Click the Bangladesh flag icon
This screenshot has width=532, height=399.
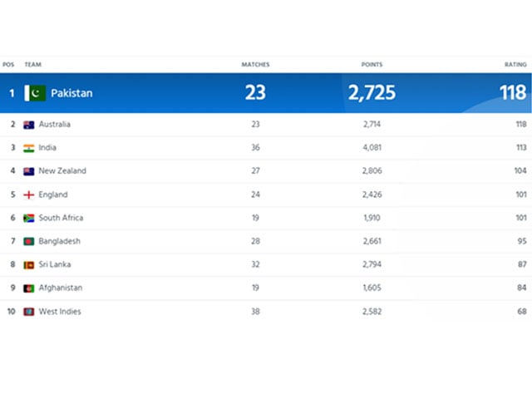[29, 242]
